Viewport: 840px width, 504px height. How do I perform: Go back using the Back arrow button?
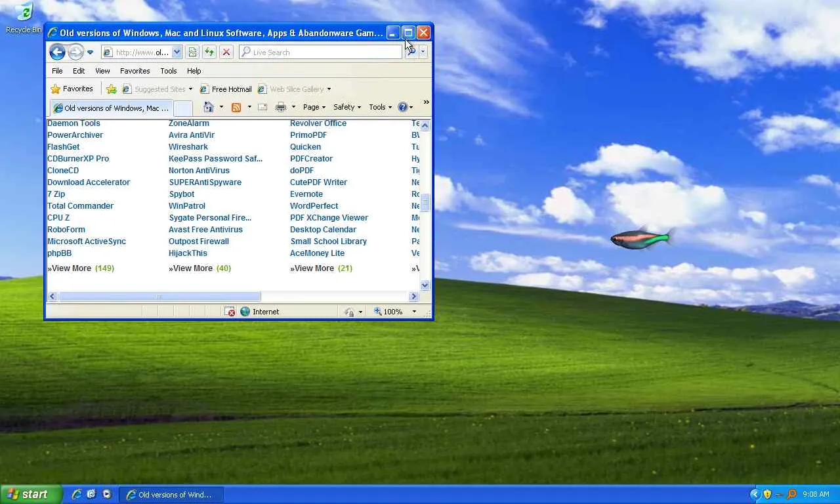tap(57, 52)
